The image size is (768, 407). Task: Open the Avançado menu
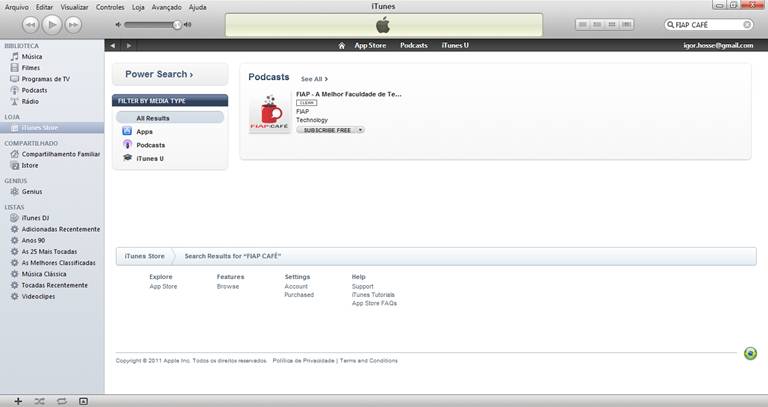[167, 7]
